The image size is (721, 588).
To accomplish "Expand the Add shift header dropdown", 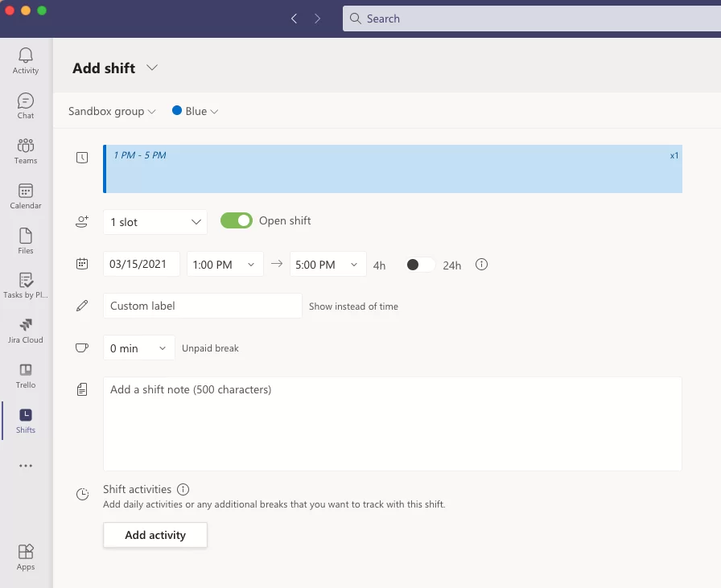I will point(152,68).
